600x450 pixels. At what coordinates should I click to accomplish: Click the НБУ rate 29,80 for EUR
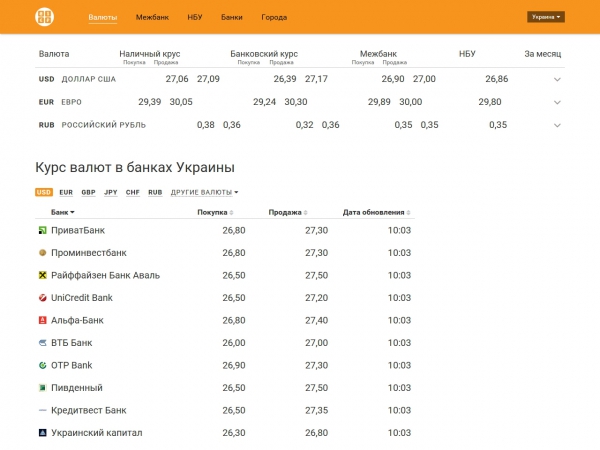pos(490,102)
